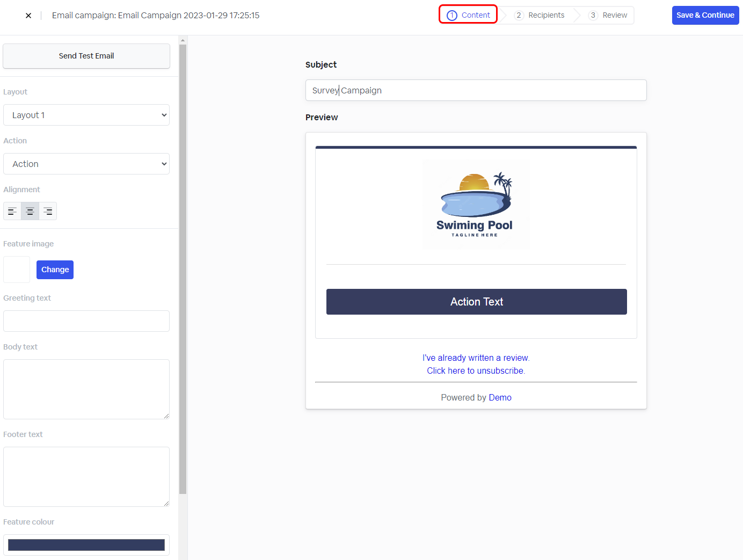Viewport: 743px width, 560px height.
Task: Open the Action dropdown
Action: pyautogui.click(x=86, y=164)
